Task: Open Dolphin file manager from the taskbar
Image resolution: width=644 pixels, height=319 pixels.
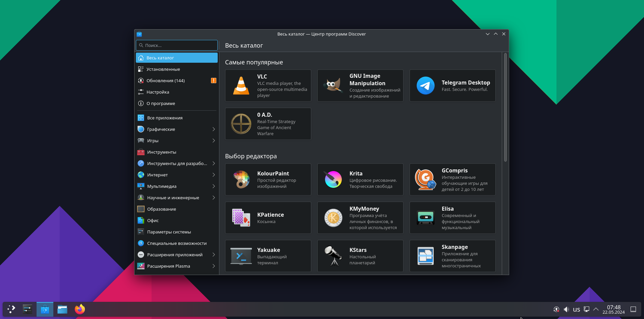Action: 62,309
